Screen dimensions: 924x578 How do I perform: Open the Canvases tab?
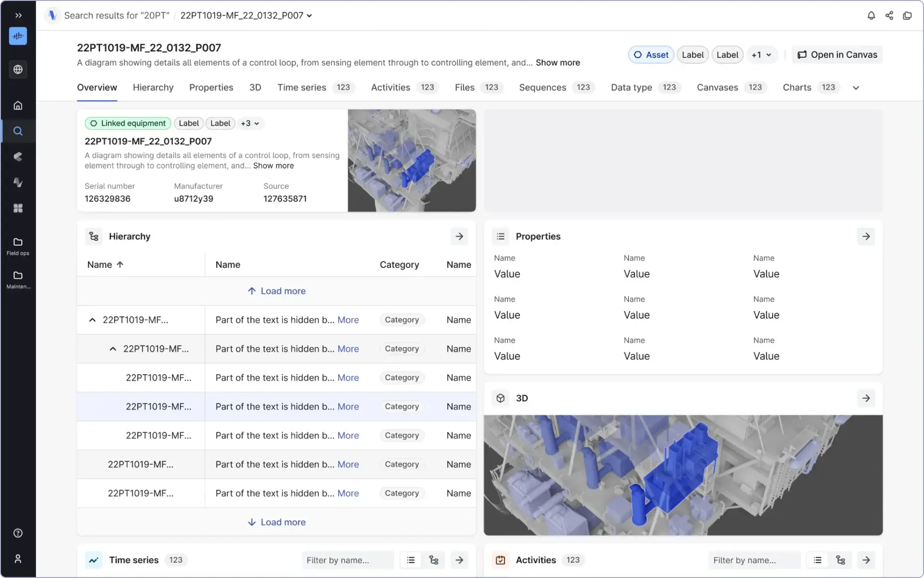pos(731,88)
